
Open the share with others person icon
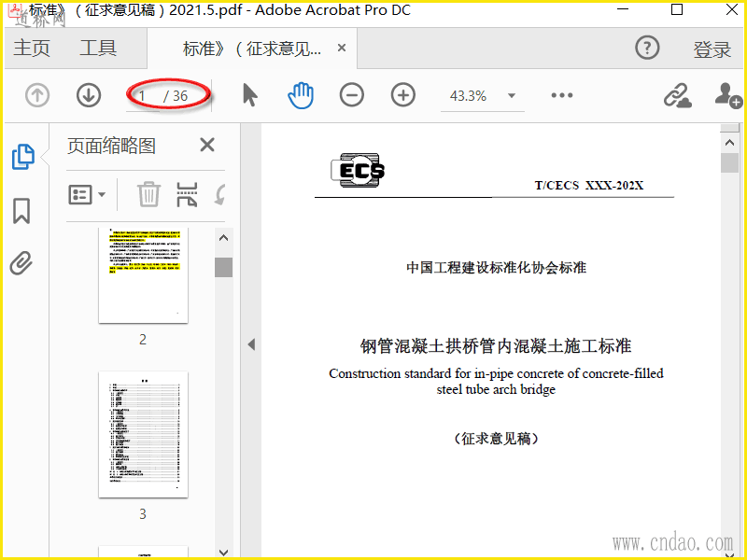pos(728,95)
